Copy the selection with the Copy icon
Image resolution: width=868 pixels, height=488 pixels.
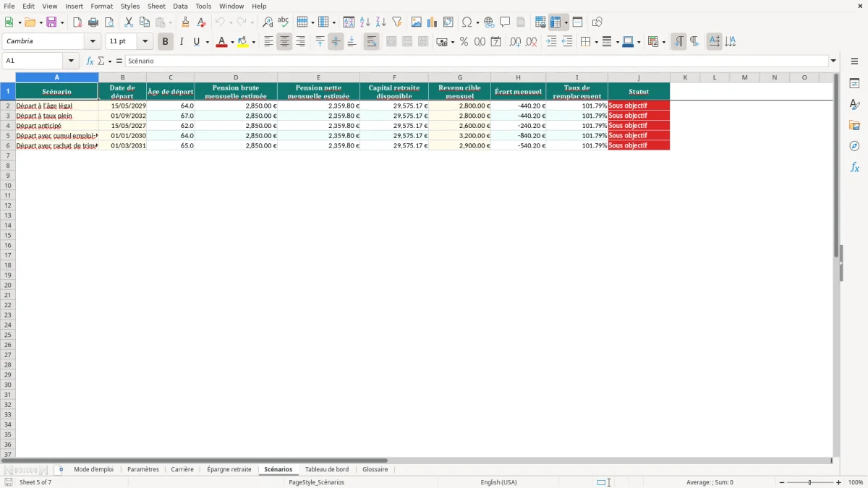click(145, 22)
